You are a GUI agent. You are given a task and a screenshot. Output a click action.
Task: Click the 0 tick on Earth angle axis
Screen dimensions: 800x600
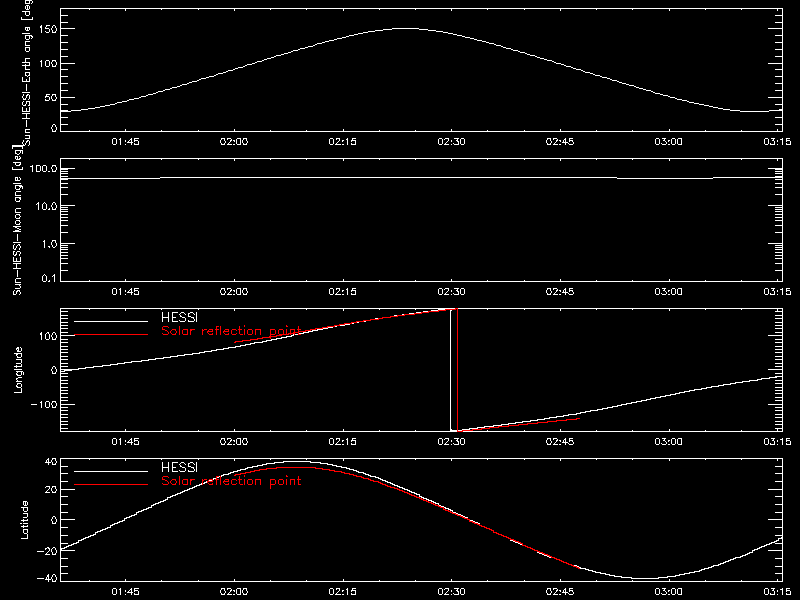coord(54,128)
